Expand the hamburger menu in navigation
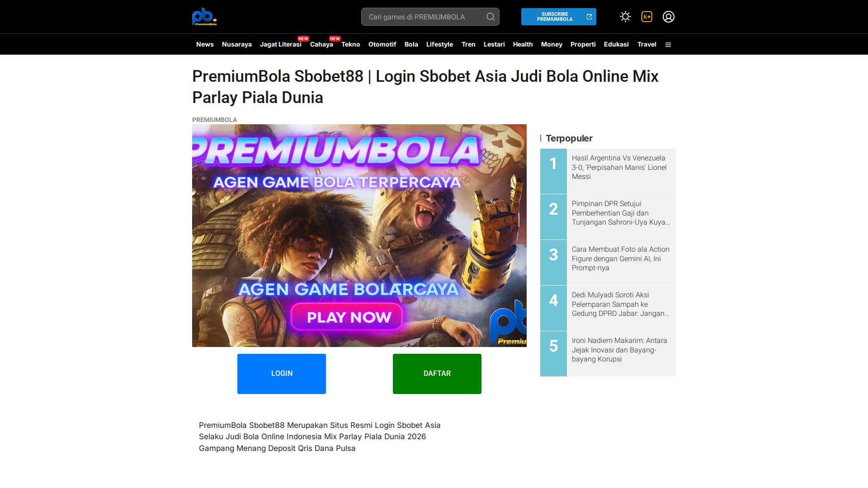The height and width of the screenshot is (488, 868). [668, 45]
